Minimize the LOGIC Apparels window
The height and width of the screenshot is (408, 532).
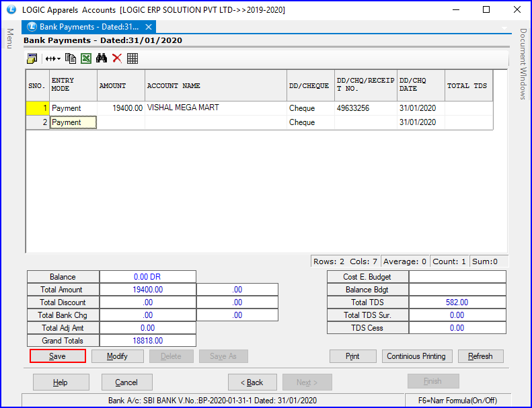[x=457, y=9]
